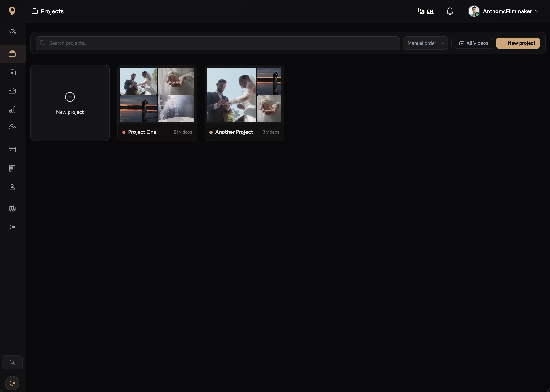Screen dimensions: 550x392
Task: Click the location pin logo
Action: tap(12, 11)
